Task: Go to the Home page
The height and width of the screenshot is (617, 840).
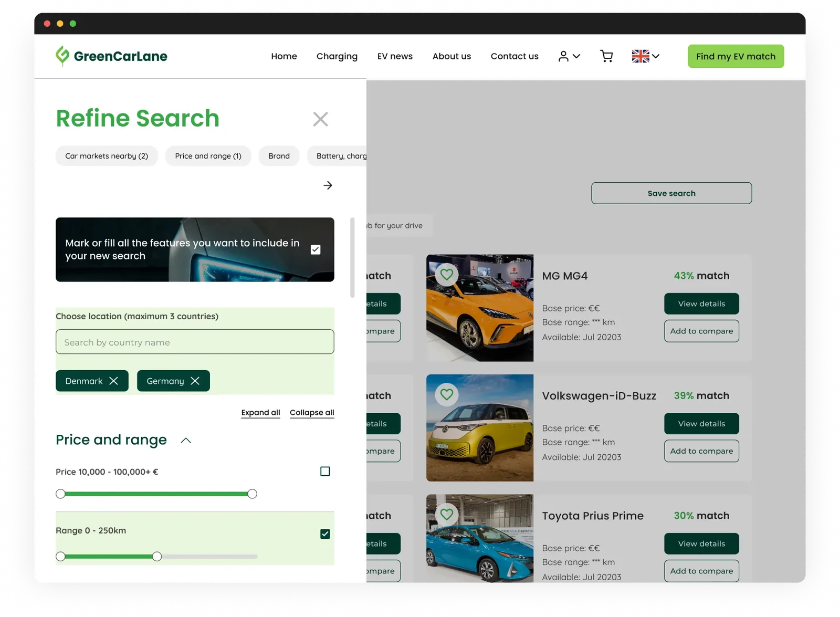Action: (x=284, y=56)
